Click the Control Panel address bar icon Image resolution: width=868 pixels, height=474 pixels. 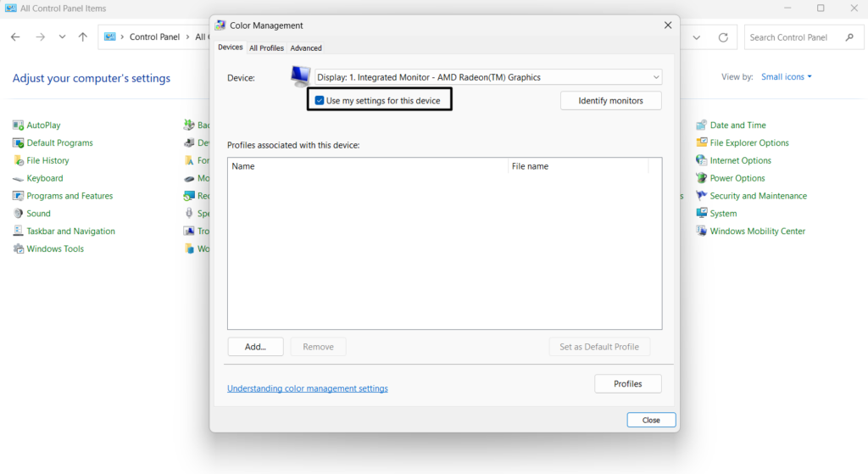click(x=109, y=37)
